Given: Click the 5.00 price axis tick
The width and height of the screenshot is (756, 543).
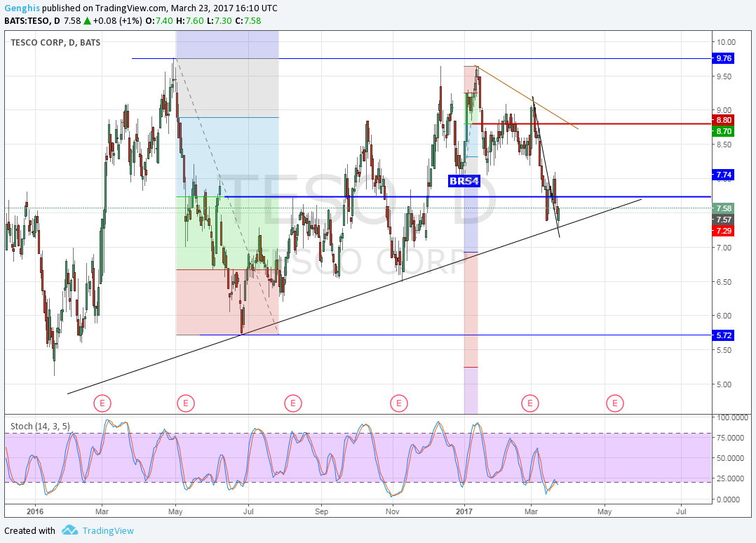Looking at the screenshot, I should (x=724, y=385).
